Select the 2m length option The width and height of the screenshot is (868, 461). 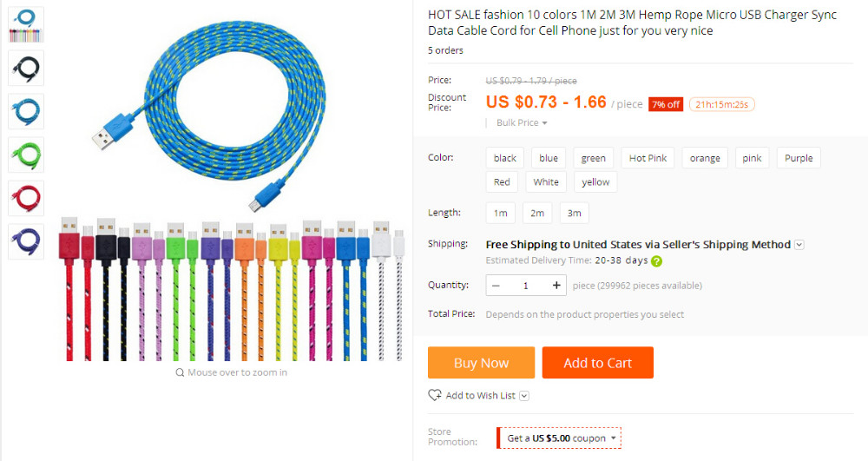[537, 213]
